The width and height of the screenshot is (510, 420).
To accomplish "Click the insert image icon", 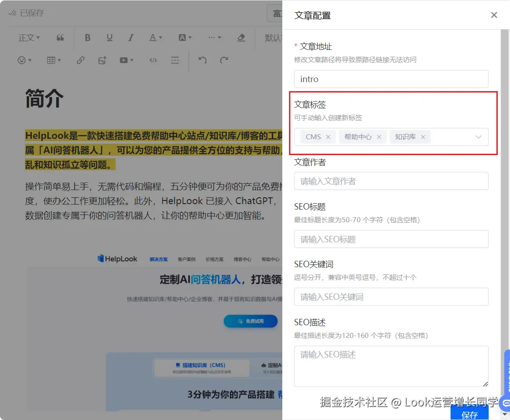I will coord(102,60).
